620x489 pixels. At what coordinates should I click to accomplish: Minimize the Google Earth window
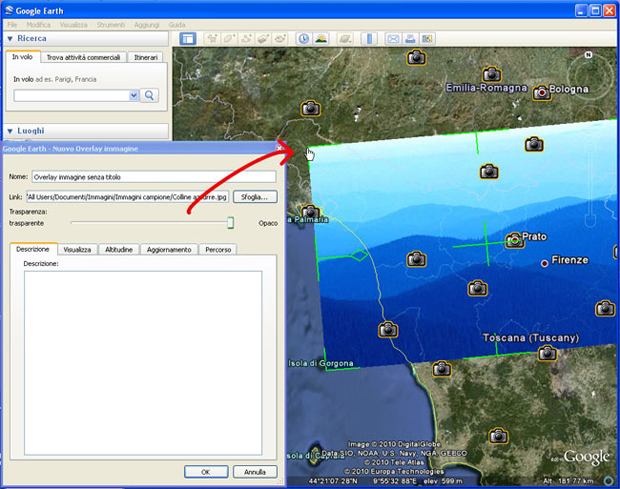(581, 10)
